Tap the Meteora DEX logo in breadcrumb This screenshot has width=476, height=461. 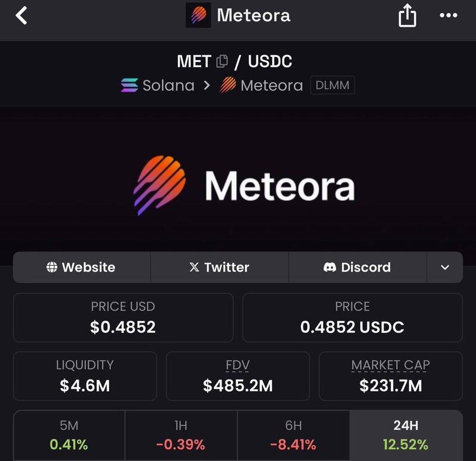tap(228, 86)
